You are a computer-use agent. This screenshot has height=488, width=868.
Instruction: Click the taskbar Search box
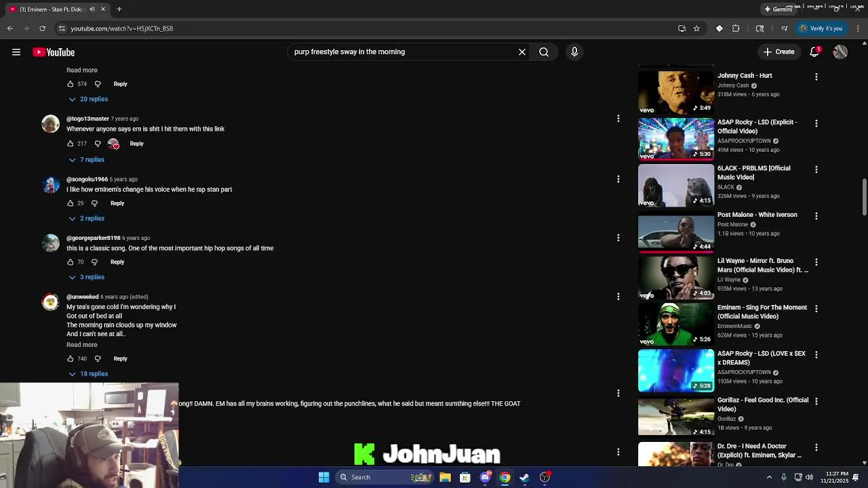tap(385, 477)
